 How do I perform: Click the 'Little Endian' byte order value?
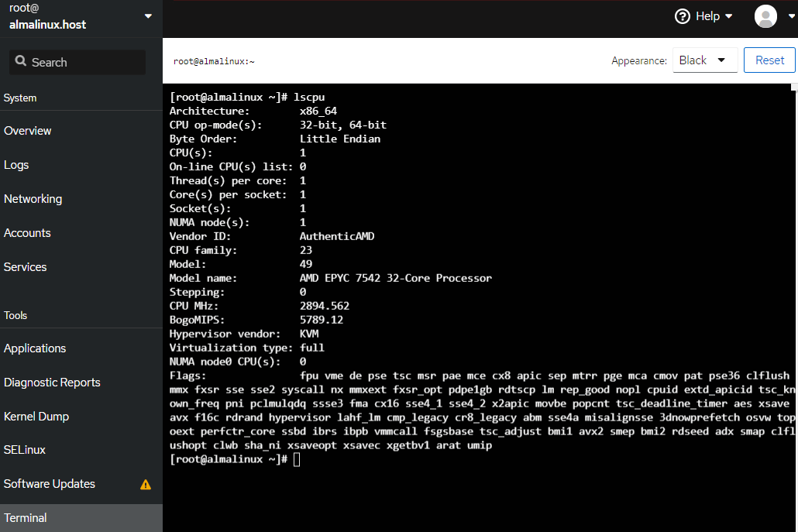click(340, 139)
